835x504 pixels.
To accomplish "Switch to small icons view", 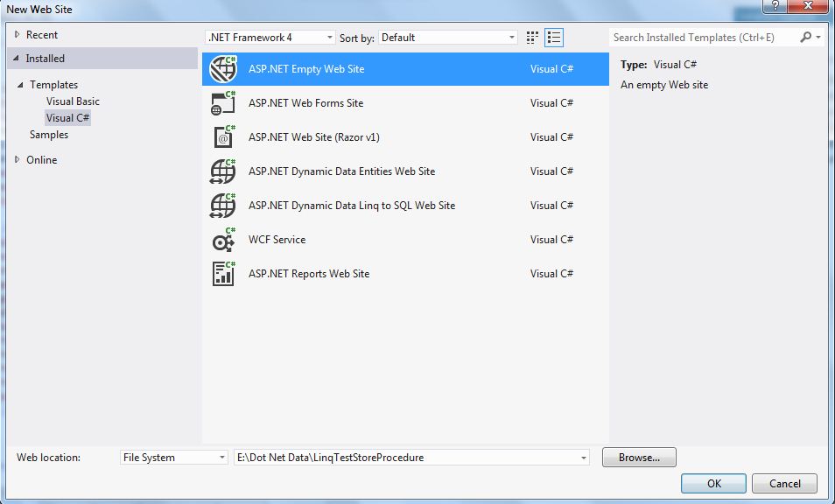I will 532,38.
